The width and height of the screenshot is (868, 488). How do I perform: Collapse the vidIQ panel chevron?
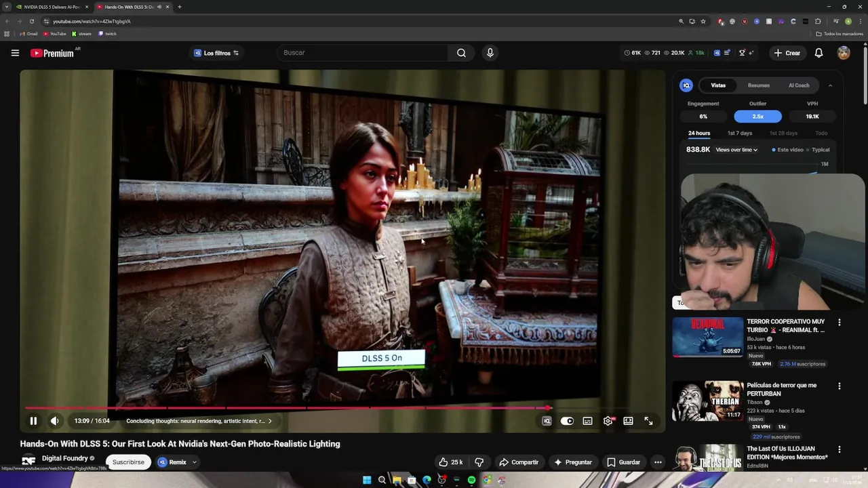click(x=830, y=85)
